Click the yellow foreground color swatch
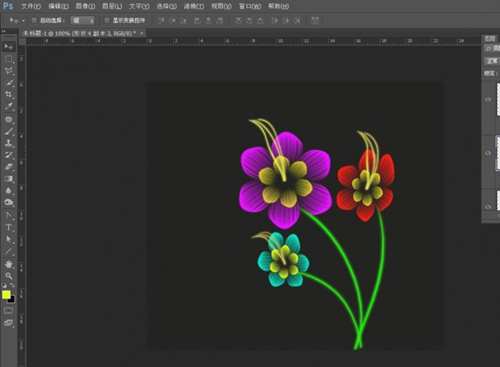This screenshot has width=500, height=367. [x=6, y=295]
